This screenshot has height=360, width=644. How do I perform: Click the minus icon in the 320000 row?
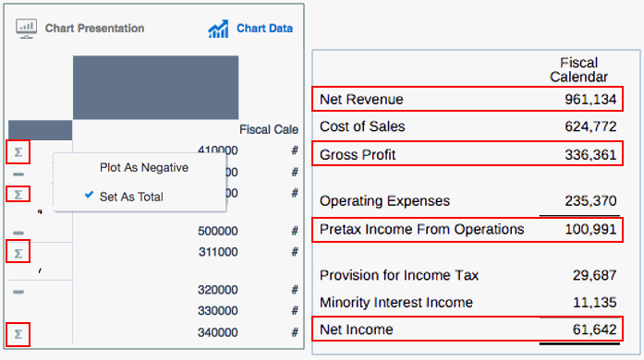(18, 292)
